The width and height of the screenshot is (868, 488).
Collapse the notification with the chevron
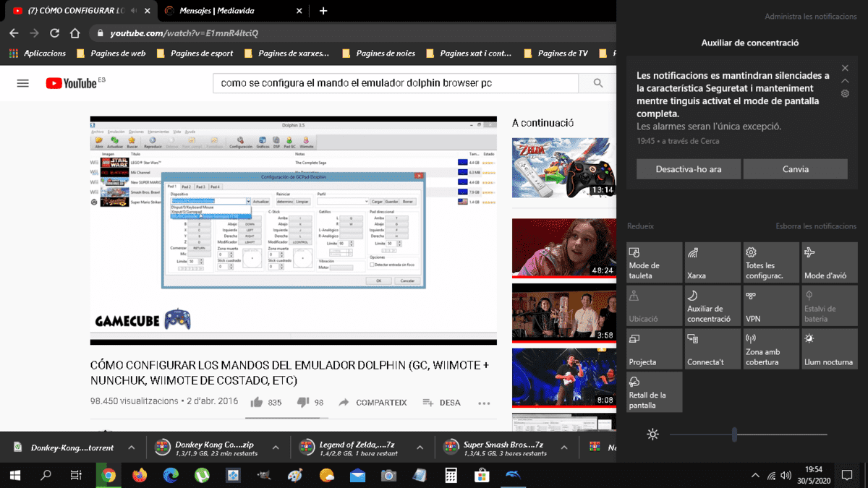point(845,81)
